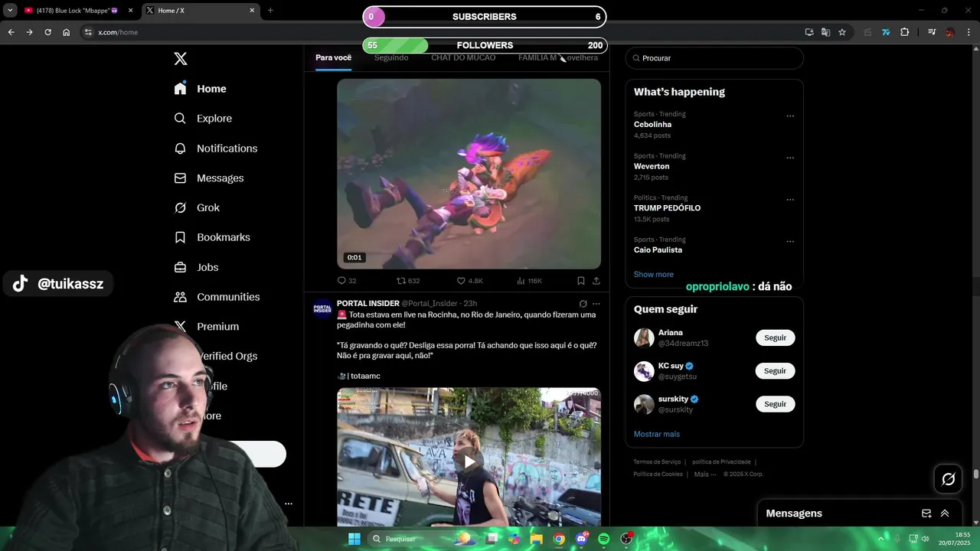Open Notifications in the sidebar
This screenshot has width=980, height=551.
pyautogui.click(x=215, y=148)
